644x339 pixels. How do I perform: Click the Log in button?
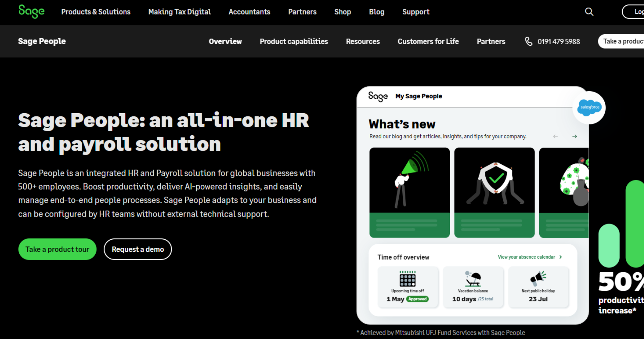point(633,12)
